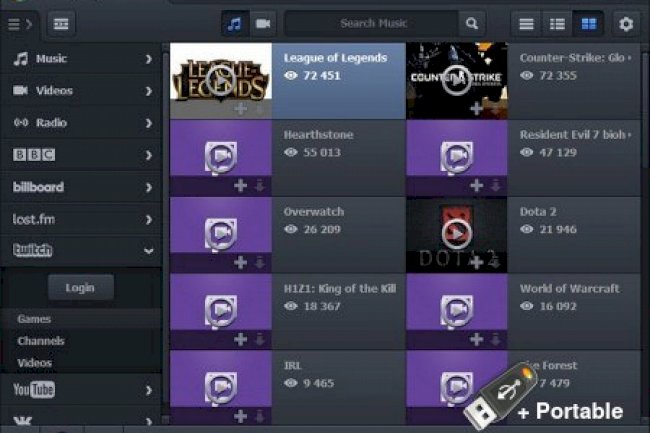This screenshot has width=650, height=433.
Task: Open the Music sidebar section
Action: [81, 58]
